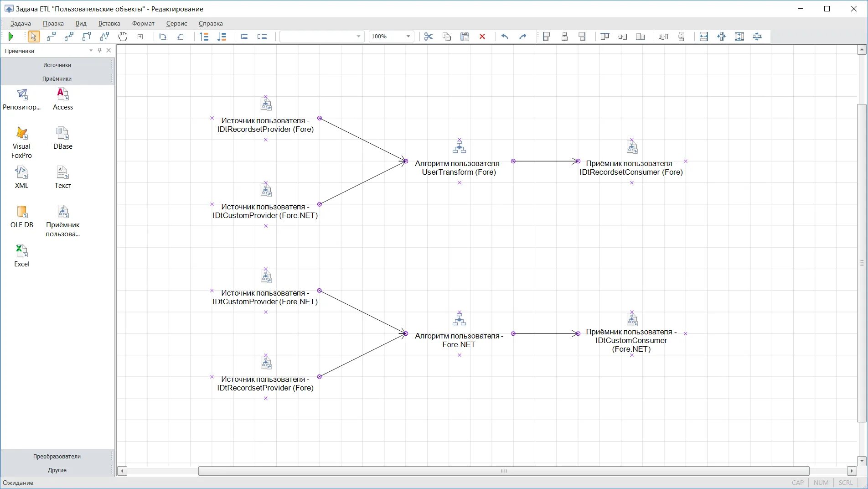The image size is (868, 489).
Task: Choose the stepped connector link tool
Action: coord(69,36)
